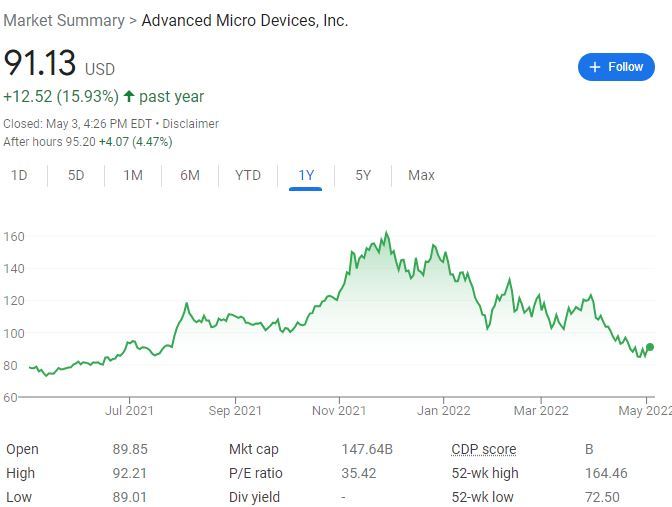Click the Mkt cap label
672x507 pixels.
[x=254, y=449]
